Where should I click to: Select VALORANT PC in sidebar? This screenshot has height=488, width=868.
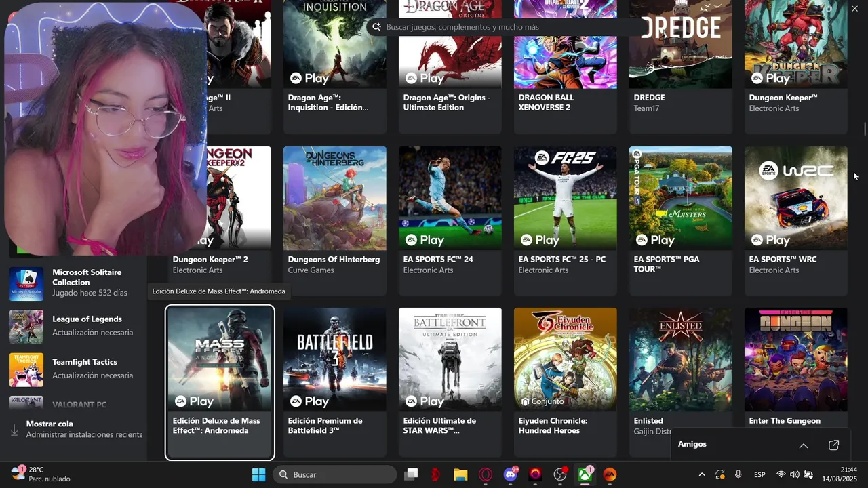[x=76, y=403]
